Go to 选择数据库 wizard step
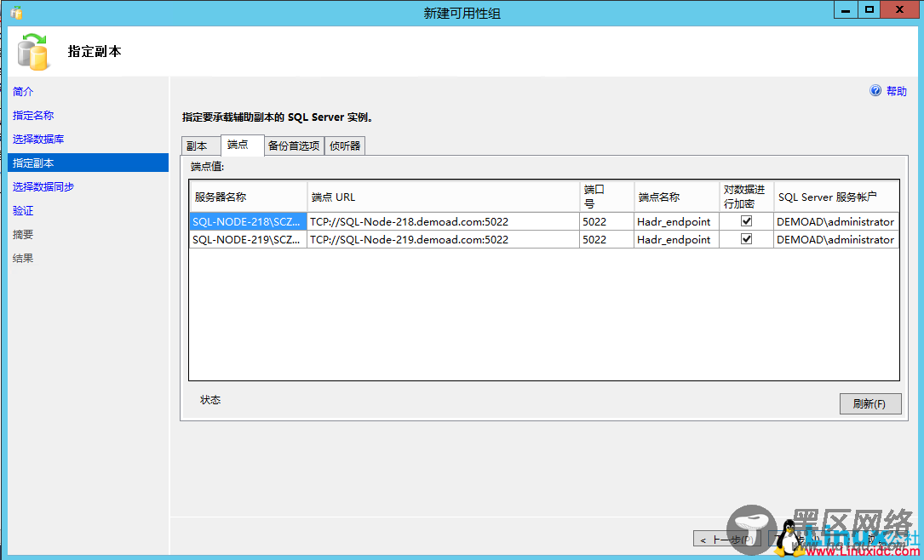924x560 pixels. point(39,140)
